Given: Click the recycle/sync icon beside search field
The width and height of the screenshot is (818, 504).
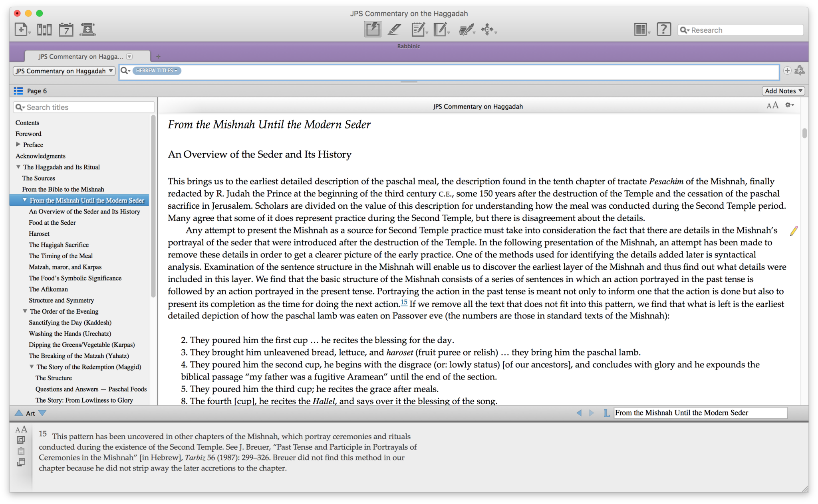Looking at the screenshot, I should [800, 71].
